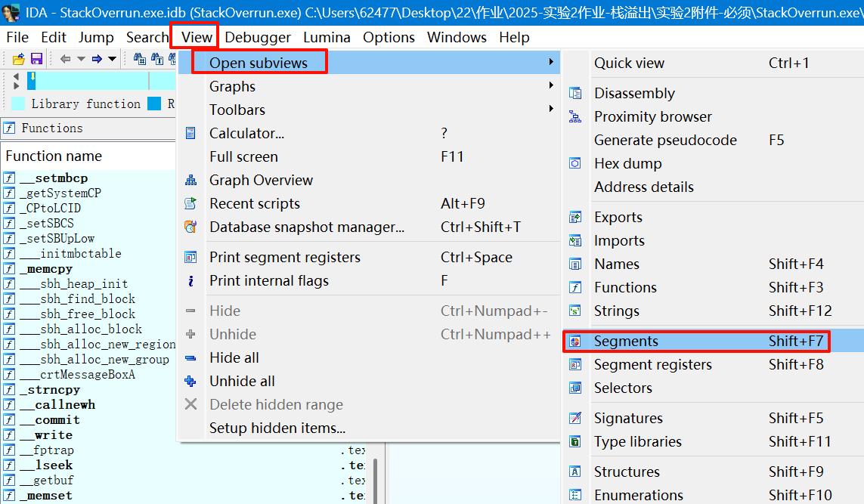Click the back navigation arrow

tap(65, 59)
